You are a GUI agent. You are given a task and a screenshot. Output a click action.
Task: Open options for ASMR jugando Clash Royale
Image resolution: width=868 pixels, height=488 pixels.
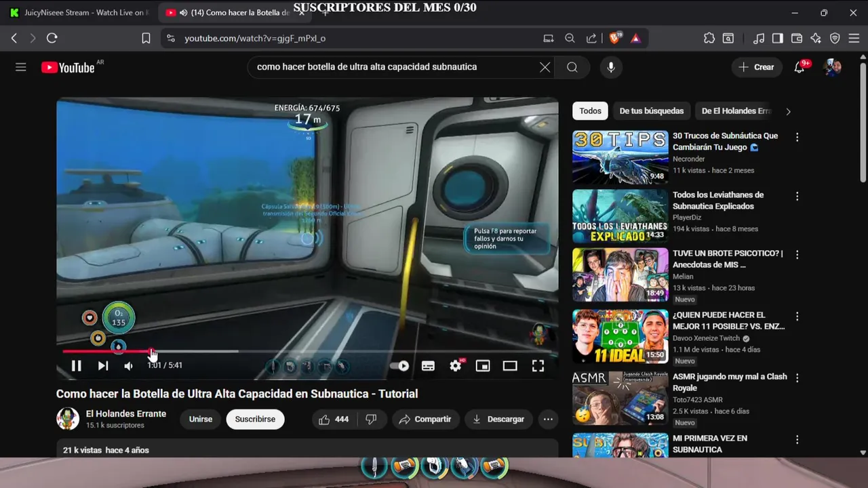[x=797, y=378]
